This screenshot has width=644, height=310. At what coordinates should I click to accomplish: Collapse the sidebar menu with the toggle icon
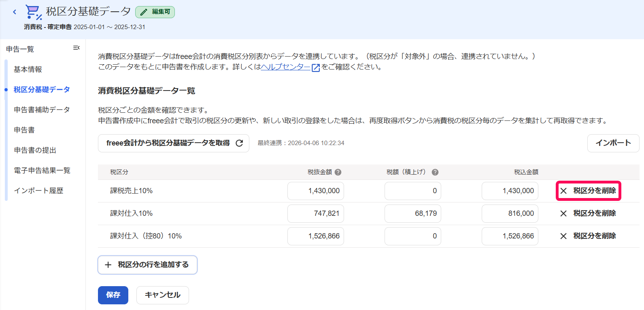pyautogui.click(x=76, y=48)
